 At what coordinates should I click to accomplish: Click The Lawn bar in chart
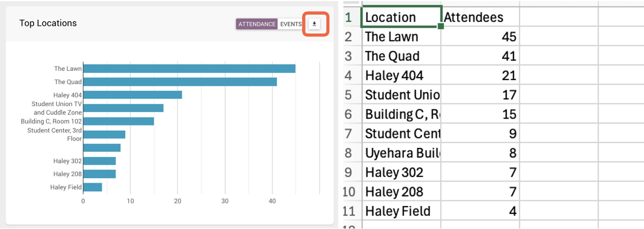[189, 68]
